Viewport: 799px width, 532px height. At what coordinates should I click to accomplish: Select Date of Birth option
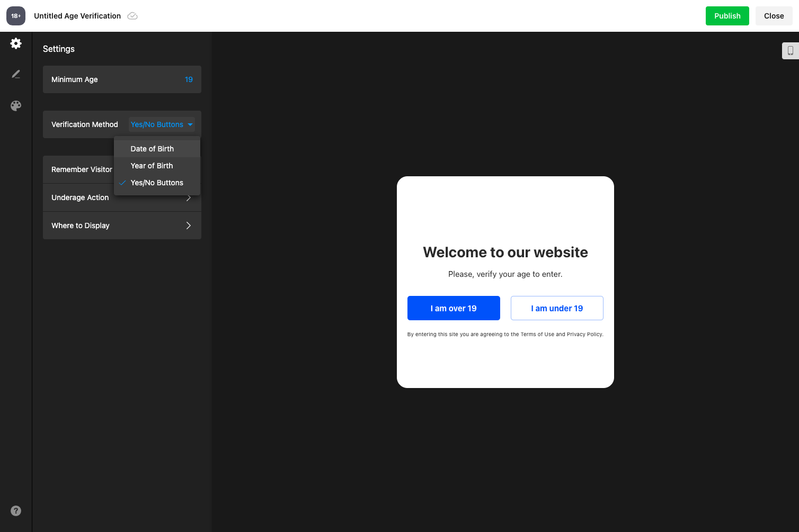(157, 149)
